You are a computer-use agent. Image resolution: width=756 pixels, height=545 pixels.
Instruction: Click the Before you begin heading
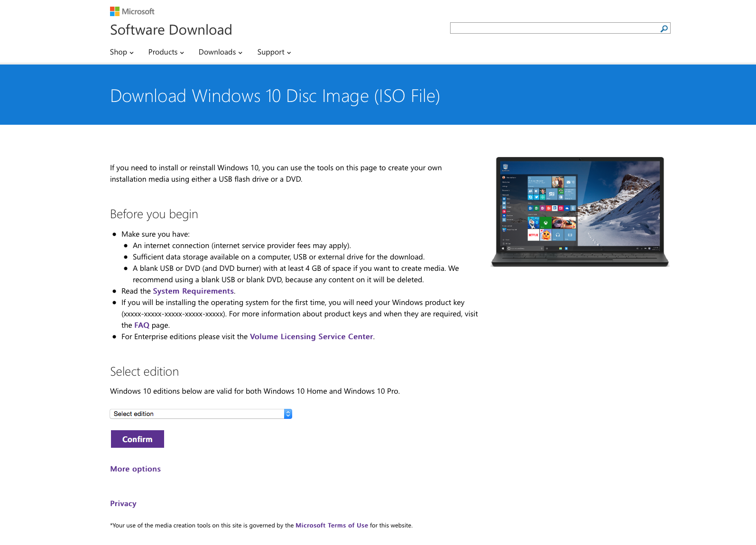154,214
